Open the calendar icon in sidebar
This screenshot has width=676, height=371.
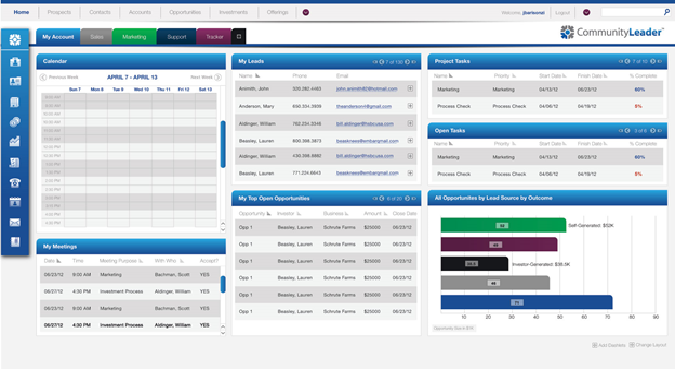(15, 202)
